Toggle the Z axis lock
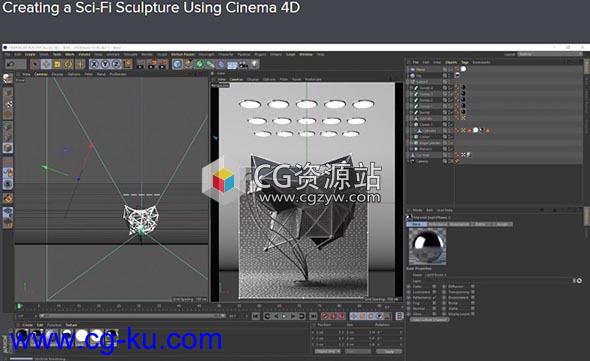 coord(116,64)
